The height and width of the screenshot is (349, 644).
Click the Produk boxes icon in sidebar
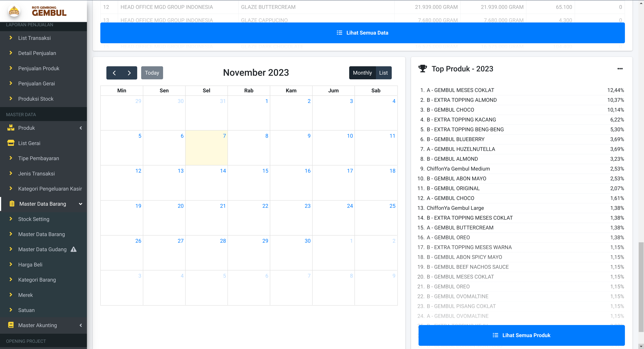(11, 128)
